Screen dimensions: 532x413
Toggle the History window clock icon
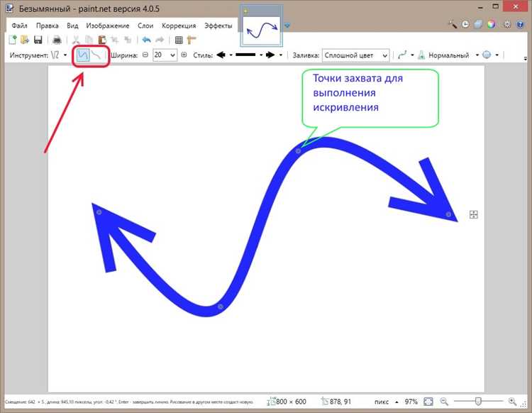pyautogui.click(x=465, y=24)
